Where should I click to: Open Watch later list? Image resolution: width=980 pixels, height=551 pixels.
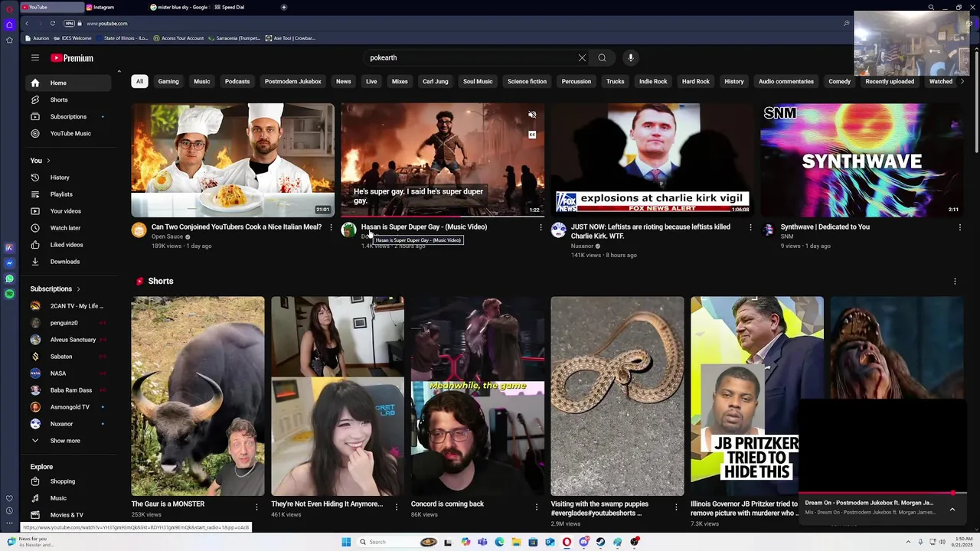click(x=69, y=228)
